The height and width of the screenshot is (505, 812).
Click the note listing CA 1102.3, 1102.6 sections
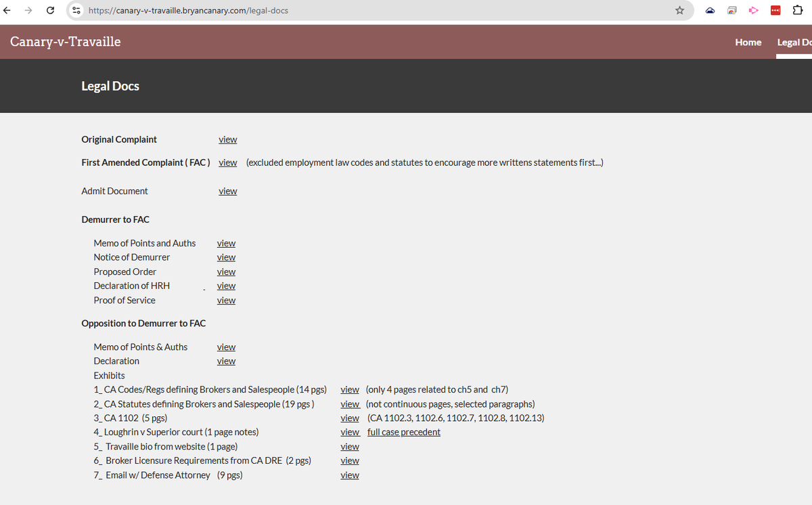pyautogui.click(x=456, y=418)
